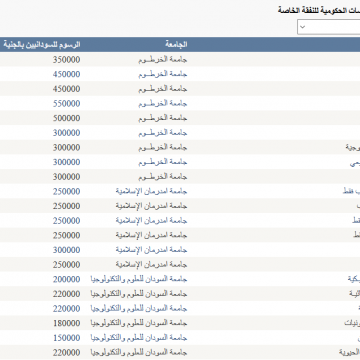The image size is (360, 360).
Task: Choose جامعة الخرطوم beside the 500000 fee
Action: 163,118
